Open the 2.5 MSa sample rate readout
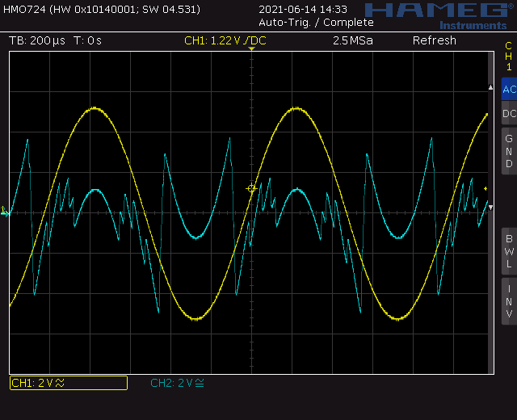Screen dimensions: 517x420 point(352,40)
